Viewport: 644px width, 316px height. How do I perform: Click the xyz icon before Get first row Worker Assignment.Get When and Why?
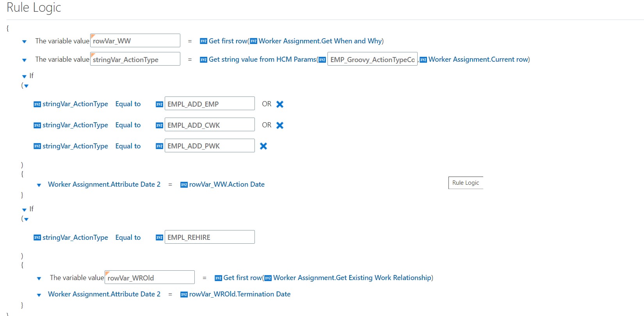(x=203, y=41)
